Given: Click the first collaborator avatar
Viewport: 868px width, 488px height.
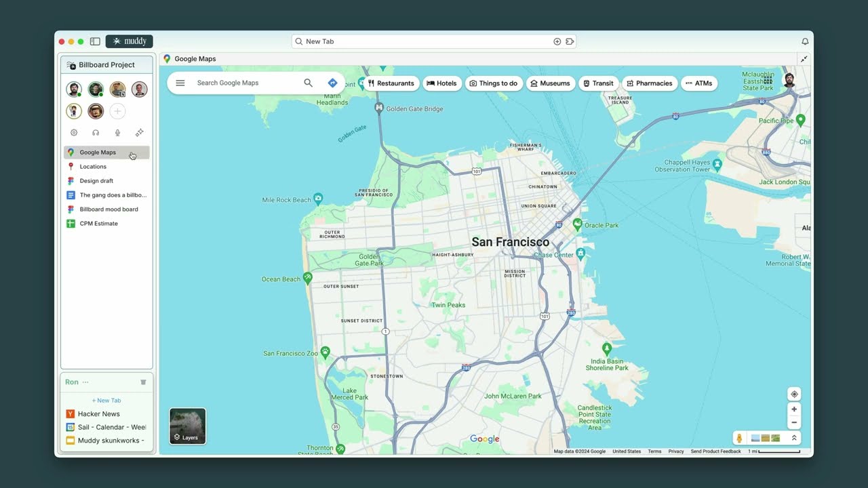Looking at the screenshot, I should pos(74,89).
